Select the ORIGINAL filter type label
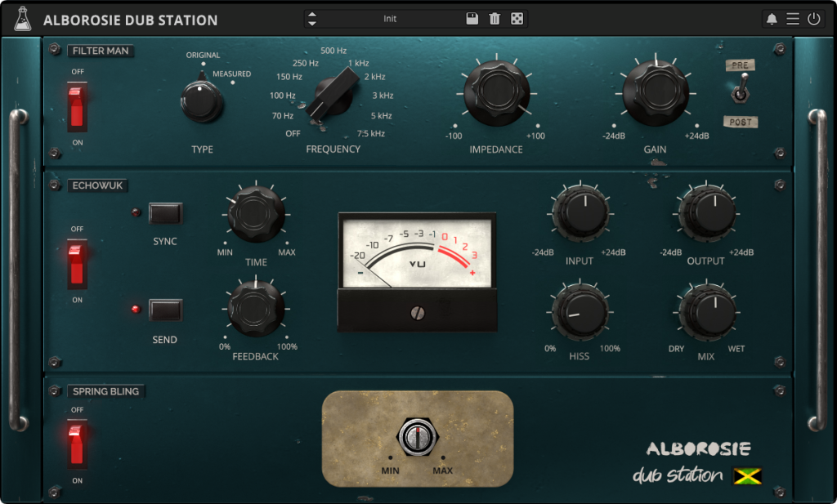837x504 pixels. [x=203, y=55]
